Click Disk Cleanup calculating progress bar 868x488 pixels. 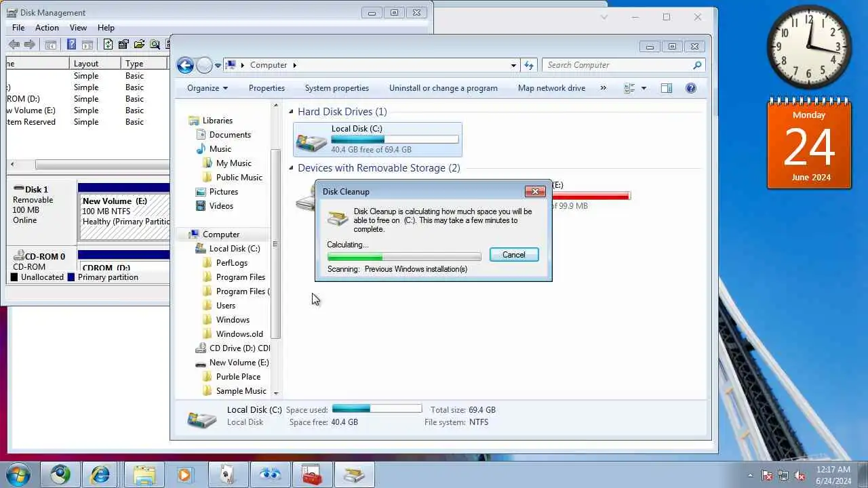[404, 257]
